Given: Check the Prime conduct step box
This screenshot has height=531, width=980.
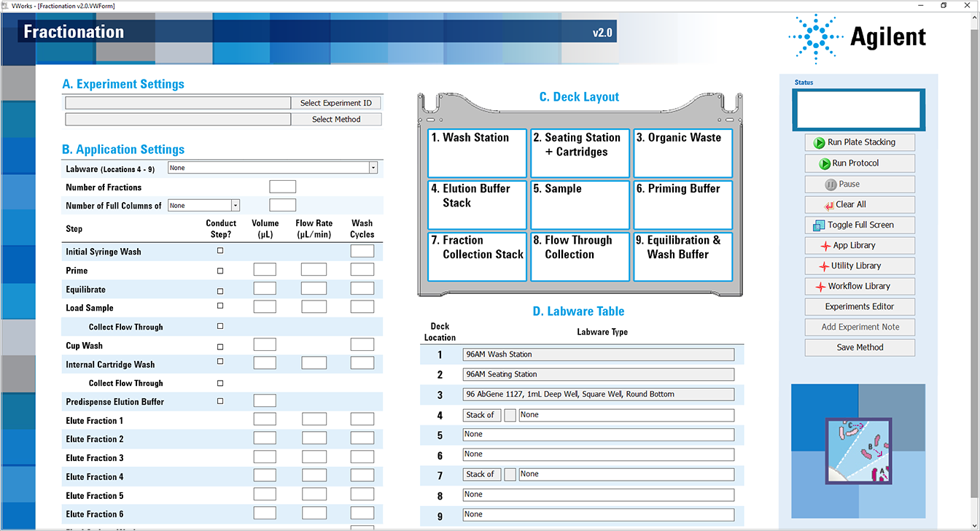Looking at the screenshot, I should tap(220, 270).
